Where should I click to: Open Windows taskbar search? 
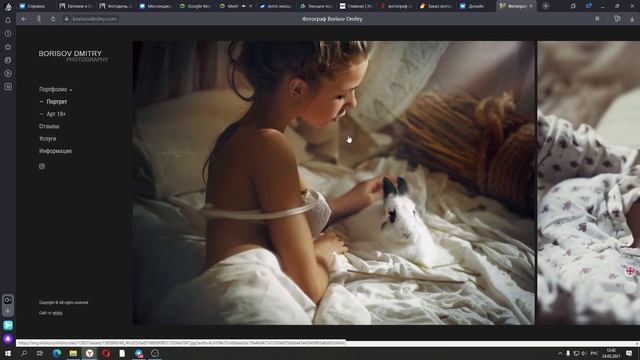(x=24, y=353)
